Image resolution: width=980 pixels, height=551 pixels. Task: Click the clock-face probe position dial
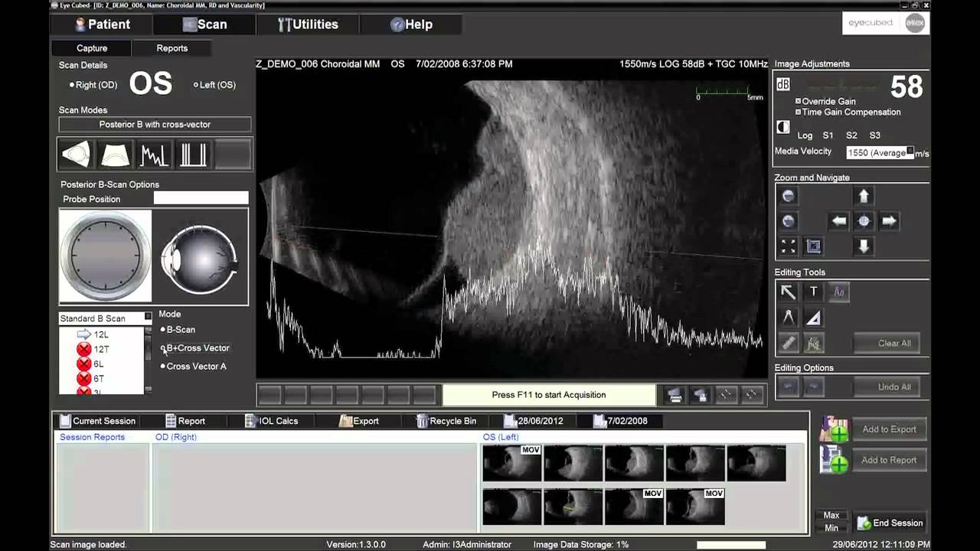tap(106, 257)
